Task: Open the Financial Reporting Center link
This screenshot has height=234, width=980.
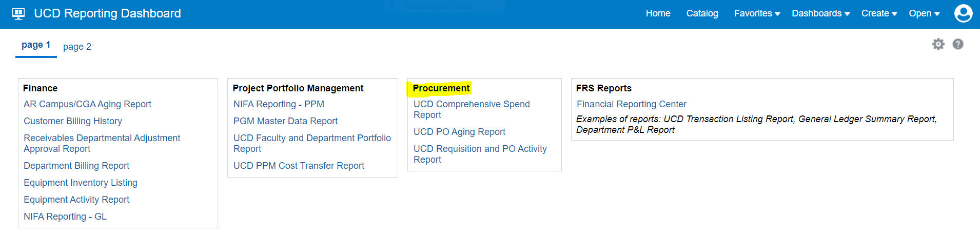Action: tap(631, 104)
